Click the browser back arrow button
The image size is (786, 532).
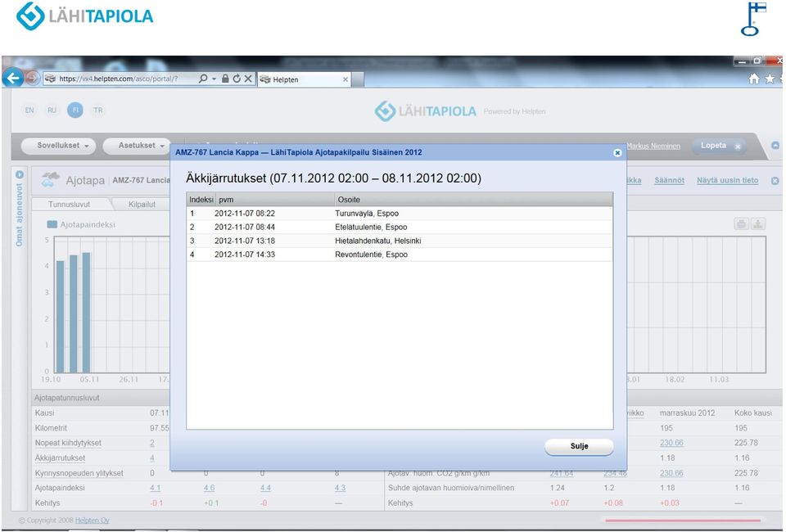click(12, 78)
